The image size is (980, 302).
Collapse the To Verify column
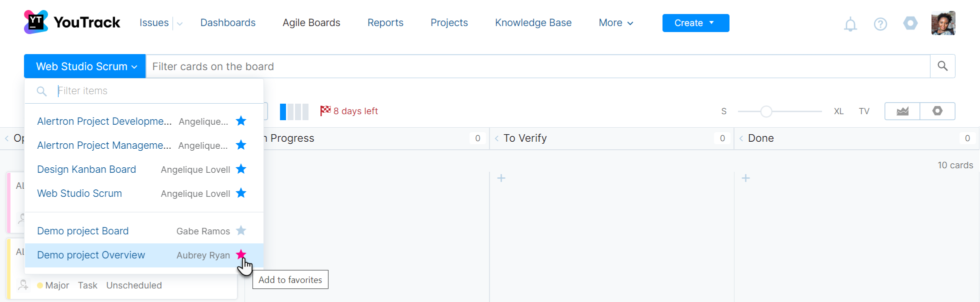point(496,139)
